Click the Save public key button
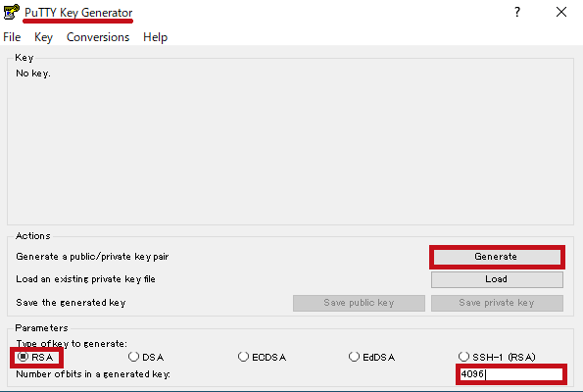The width and height of the screenshot is (583, 392). tap(359, 303)
